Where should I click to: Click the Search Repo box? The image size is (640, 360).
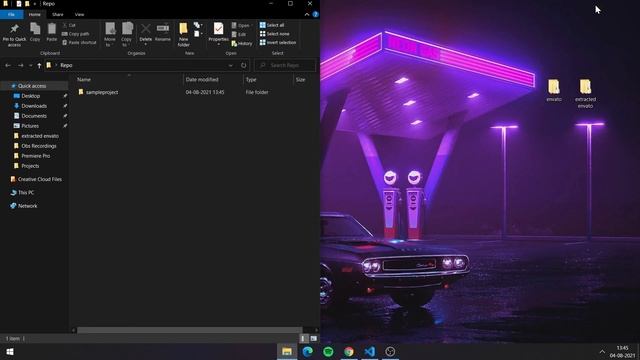285,65
